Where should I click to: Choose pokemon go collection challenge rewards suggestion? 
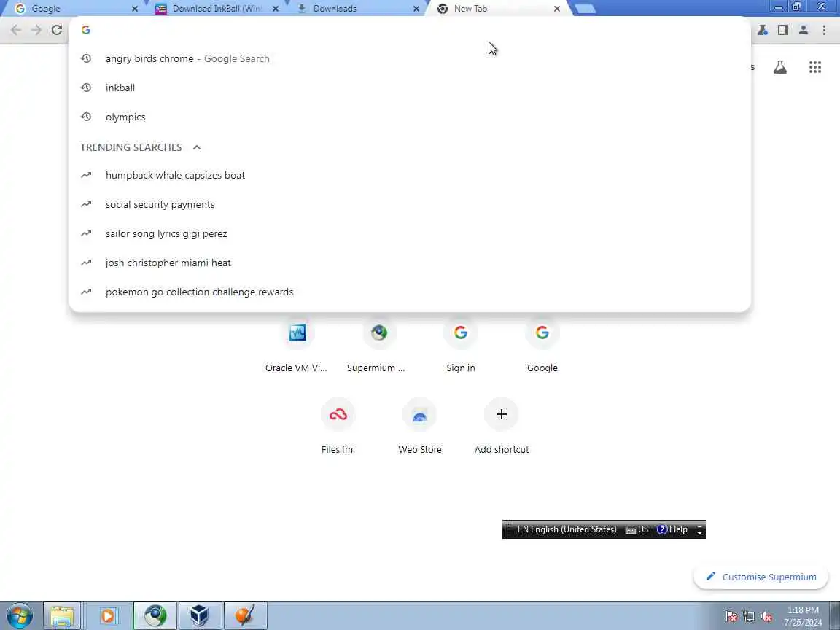tap(410, 292)
